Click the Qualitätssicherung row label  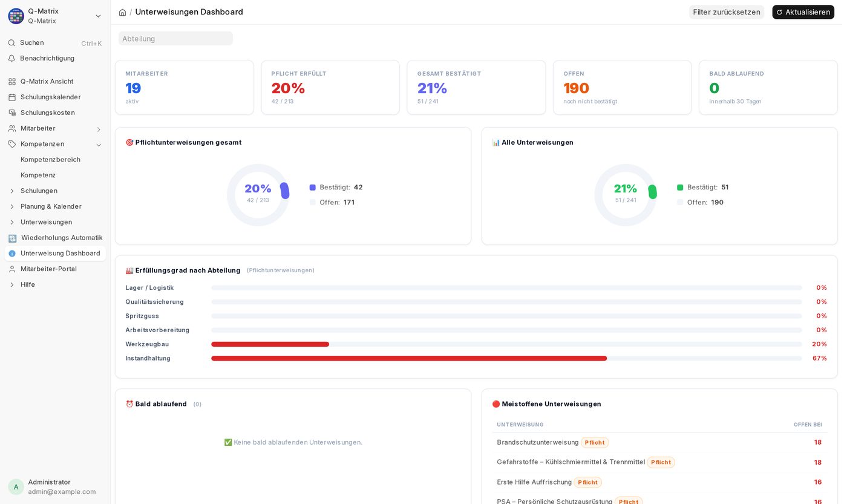pos(154,302)
